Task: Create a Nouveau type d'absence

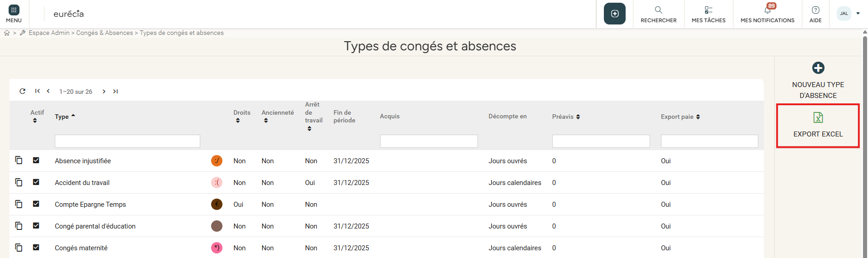Action: pos(818,81)
